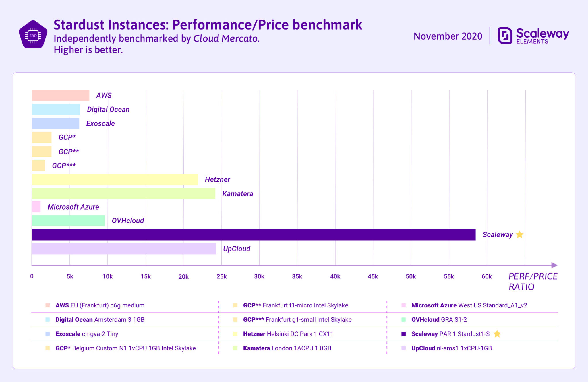Click the Digital Ocean bar
The height and width of the screenshot is (382, 588).
(56, 109)
